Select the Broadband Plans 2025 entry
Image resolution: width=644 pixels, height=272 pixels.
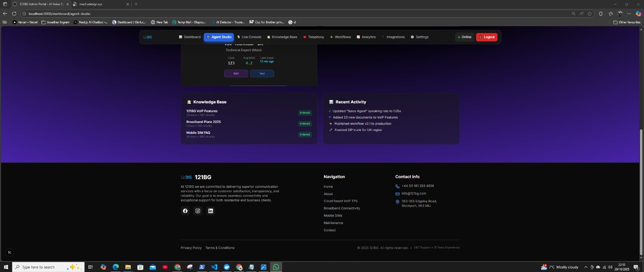click(x=249, y=124)
